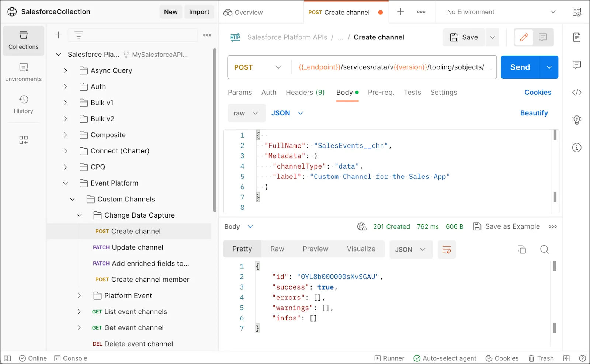The width and height of the screenshot is (590, 364).
Task: Select the Update channel PATCH request
Action: (129, 247)
